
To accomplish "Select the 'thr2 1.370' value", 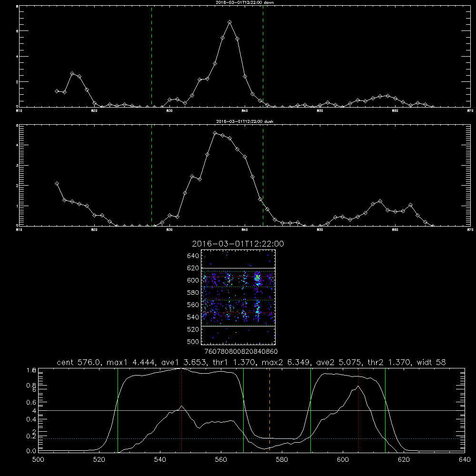I will pyautogui.click(x=389, y=362).
